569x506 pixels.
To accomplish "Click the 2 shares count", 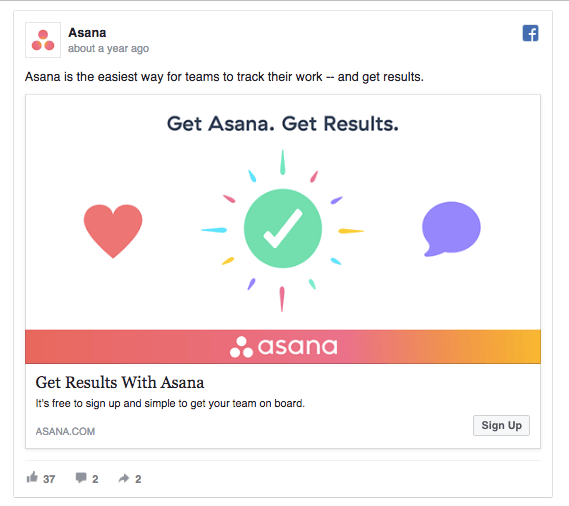I will pos(138,479).
